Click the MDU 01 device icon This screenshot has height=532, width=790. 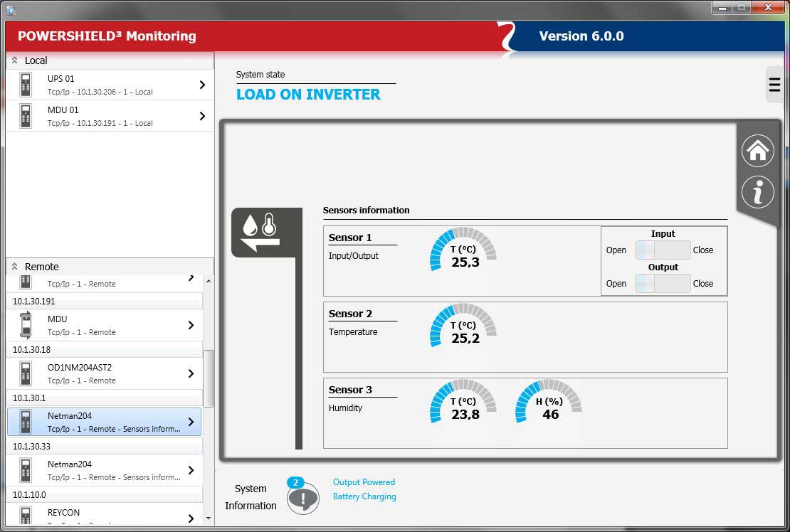coord(26,116)
